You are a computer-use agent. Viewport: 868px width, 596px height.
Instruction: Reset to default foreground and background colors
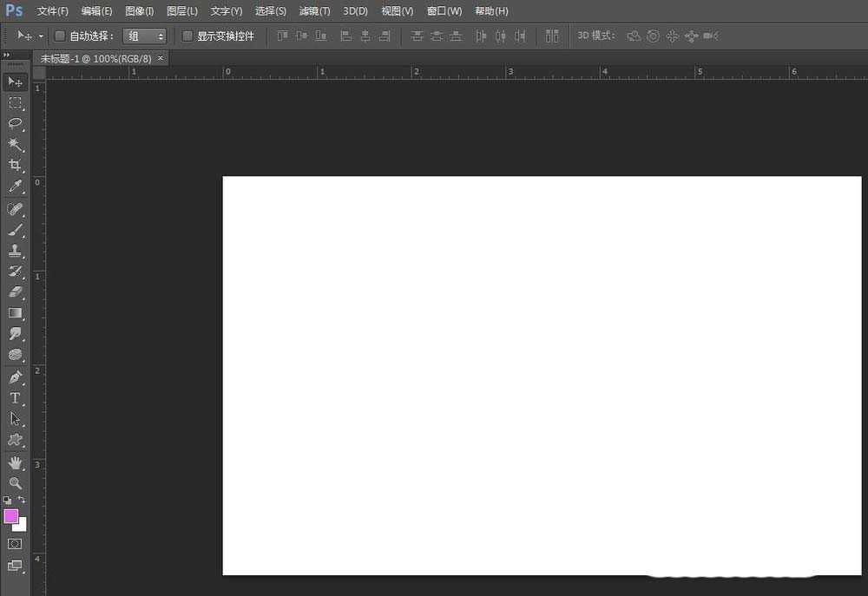[8, 501]
